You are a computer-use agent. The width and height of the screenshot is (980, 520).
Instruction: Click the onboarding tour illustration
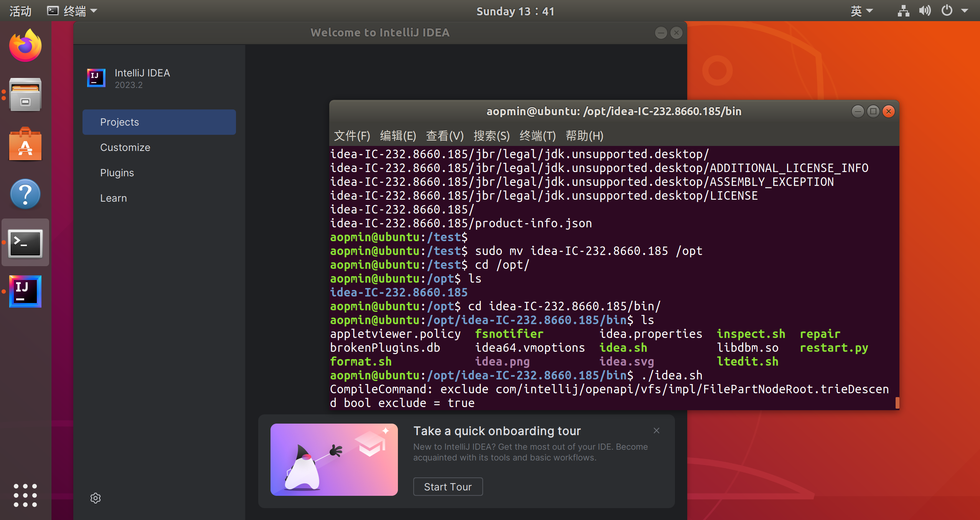click(334, 459)
